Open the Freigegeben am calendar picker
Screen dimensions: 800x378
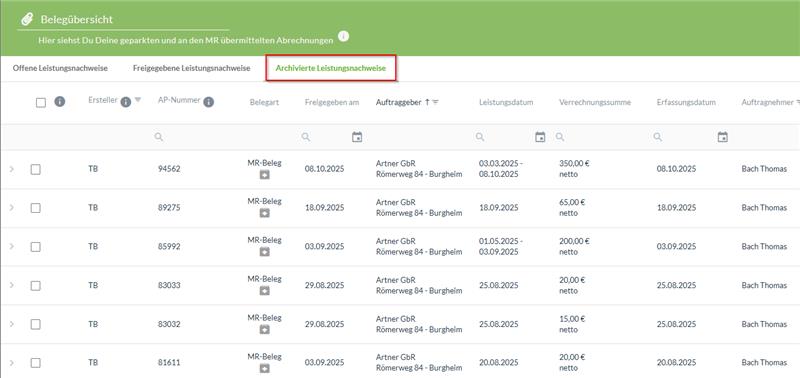357,137
